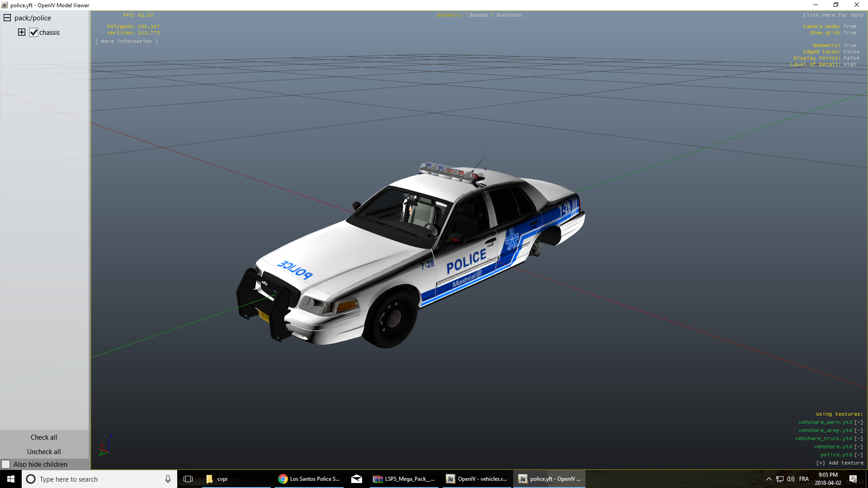Open Task View in taskbar
Image resolution: width=868 pixels, height=488 pixels.
point(188,479)
